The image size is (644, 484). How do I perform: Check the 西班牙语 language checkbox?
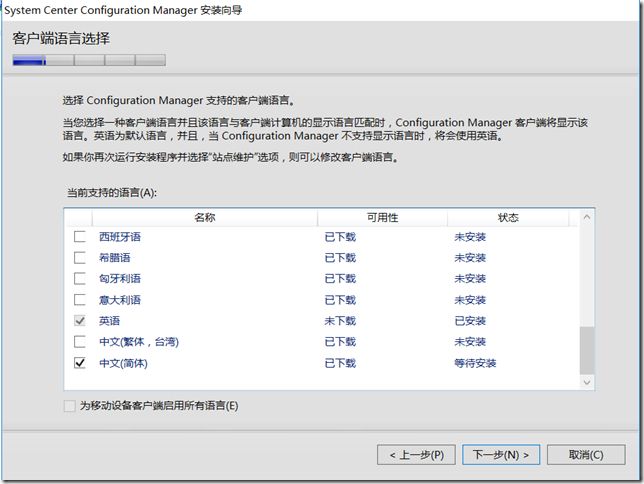pos(80,237)
